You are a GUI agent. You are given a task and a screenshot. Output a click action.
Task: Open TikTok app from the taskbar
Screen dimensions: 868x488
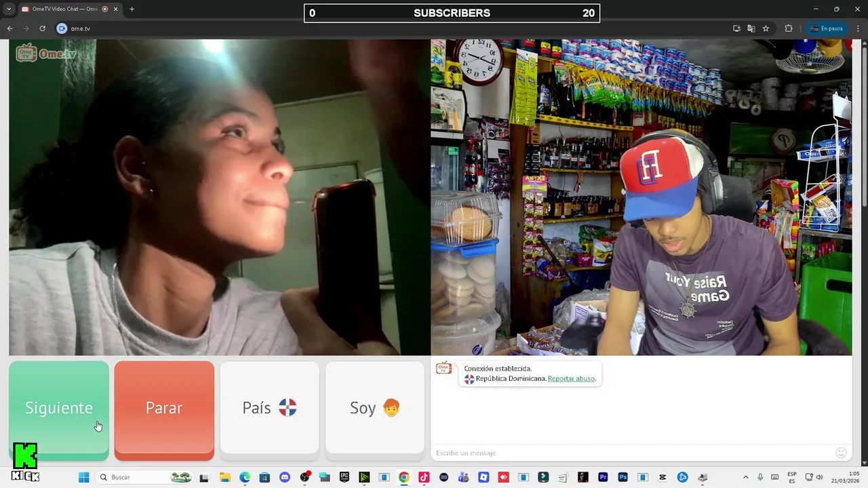coord(424,477)
